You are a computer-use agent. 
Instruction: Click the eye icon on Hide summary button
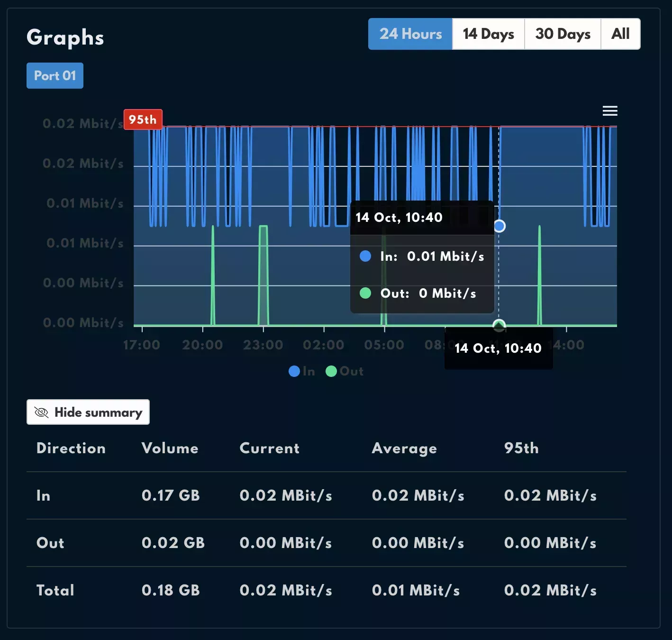41,412
